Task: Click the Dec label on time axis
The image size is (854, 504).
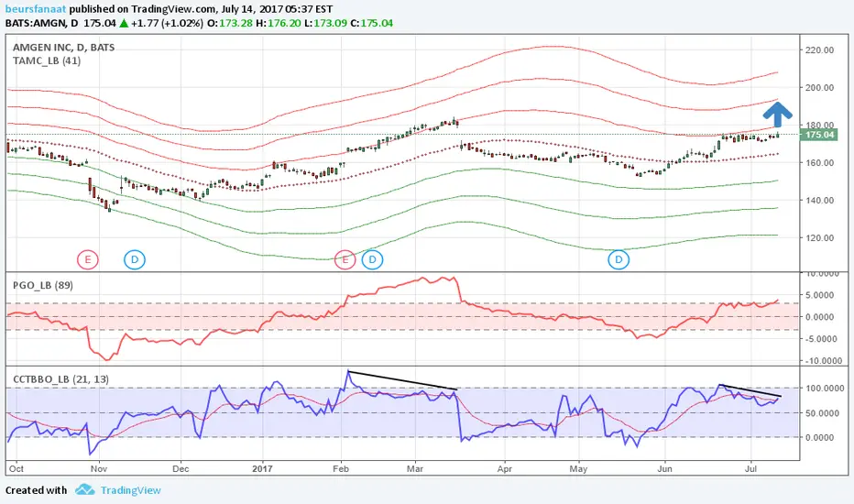Action: (181, 468)
